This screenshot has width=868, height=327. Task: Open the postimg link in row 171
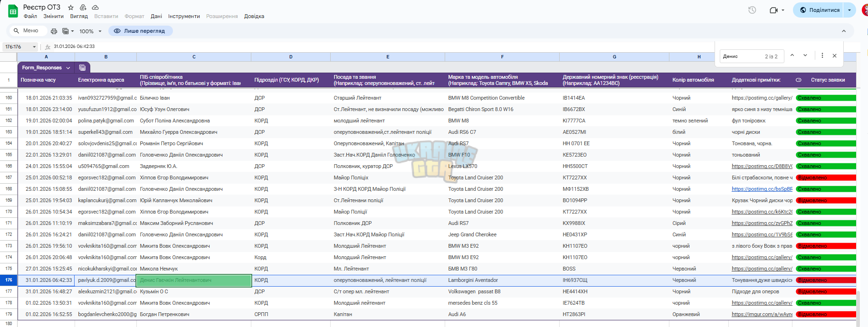[762, 223]
